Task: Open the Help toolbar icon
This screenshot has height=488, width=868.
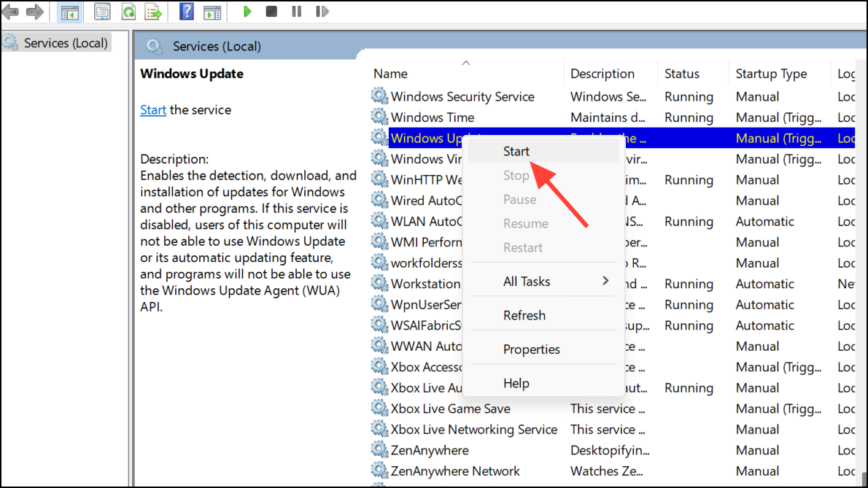Action: (x=187, y=12)
